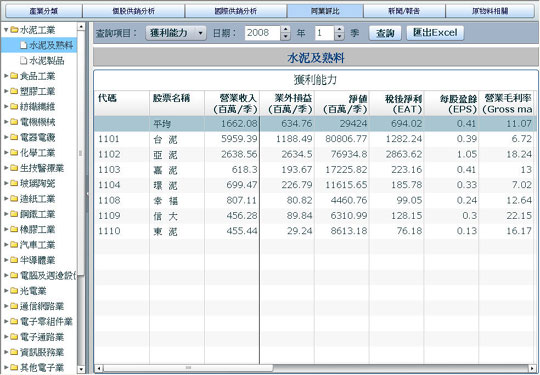Switch to the 原物料相關 tab

[490, 11]
